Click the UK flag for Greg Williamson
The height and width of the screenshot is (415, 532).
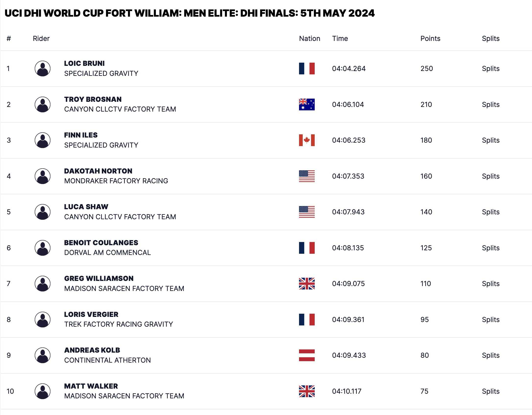(307, 284)
